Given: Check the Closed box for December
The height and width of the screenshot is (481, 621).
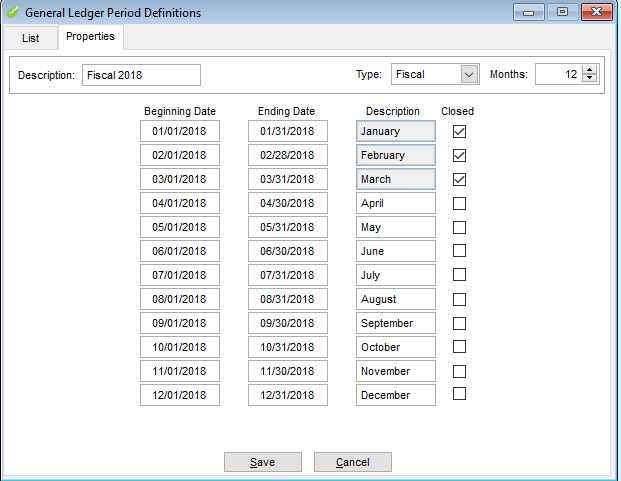Looking at the screenshot, I should (x=459, y=395).
